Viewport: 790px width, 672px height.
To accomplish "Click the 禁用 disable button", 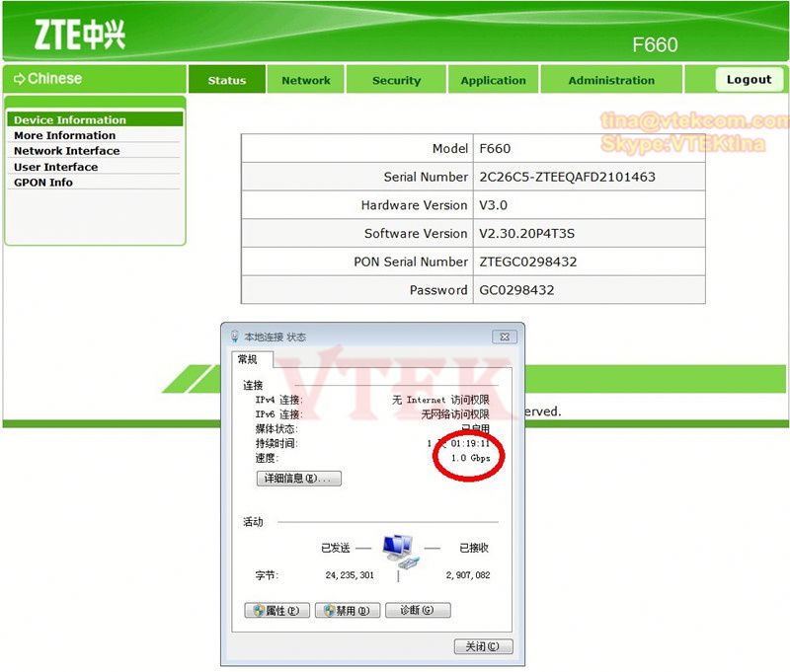I will tap(348, 611).
